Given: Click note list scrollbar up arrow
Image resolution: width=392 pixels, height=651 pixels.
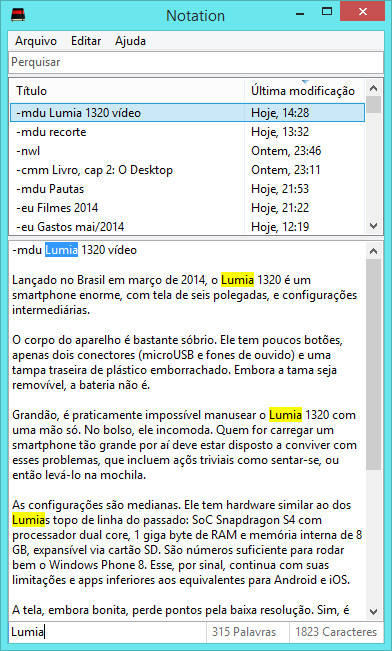Looking at the screenshot, I should [x=374, y=88].
